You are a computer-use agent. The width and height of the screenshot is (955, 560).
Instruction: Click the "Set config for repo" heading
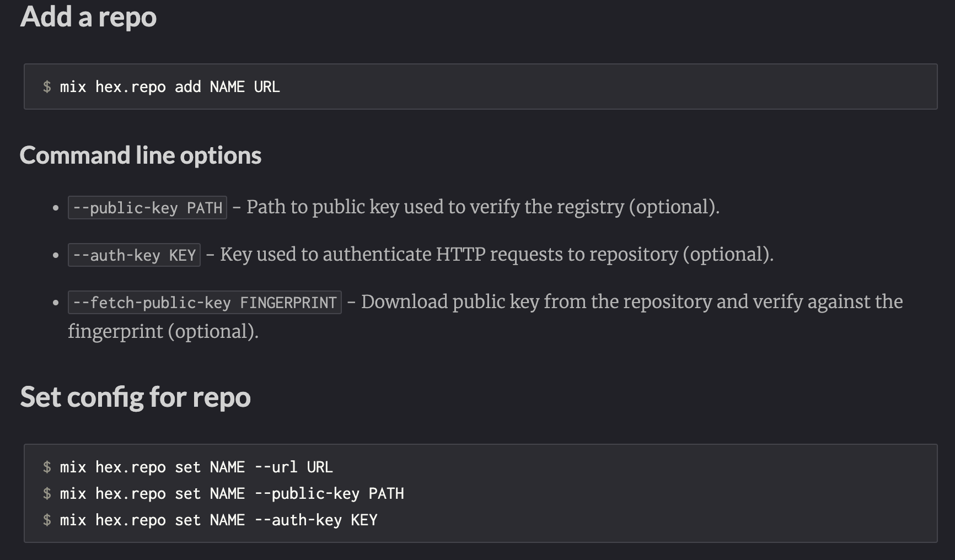coord(135,397)
